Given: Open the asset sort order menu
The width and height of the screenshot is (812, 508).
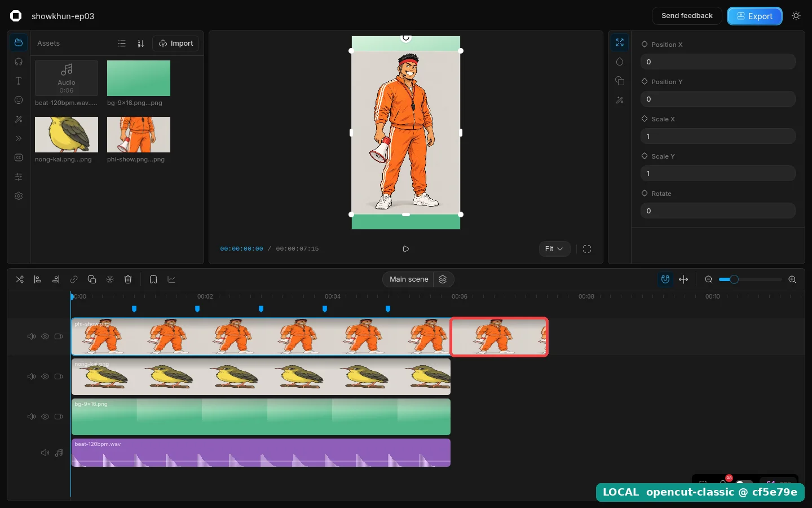Looking at the screenshot, I should [141, 43].
